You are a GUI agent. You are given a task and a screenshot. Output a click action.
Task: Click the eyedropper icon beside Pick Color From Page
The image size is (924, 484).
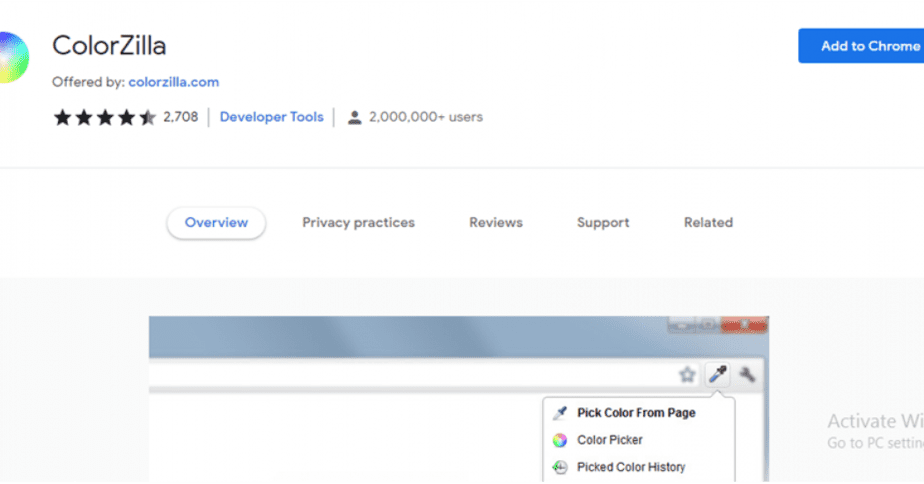coord(560,413)
